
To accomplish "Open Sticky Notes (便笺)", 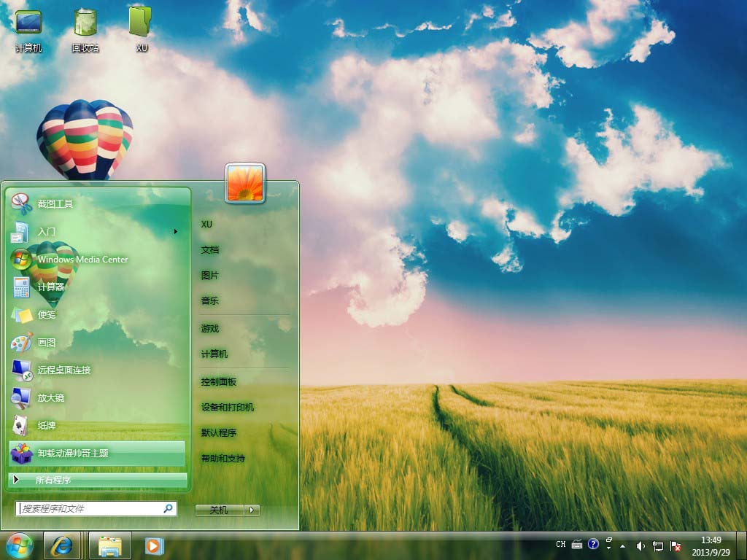I will pyautogui.click(x=47, y=315).
